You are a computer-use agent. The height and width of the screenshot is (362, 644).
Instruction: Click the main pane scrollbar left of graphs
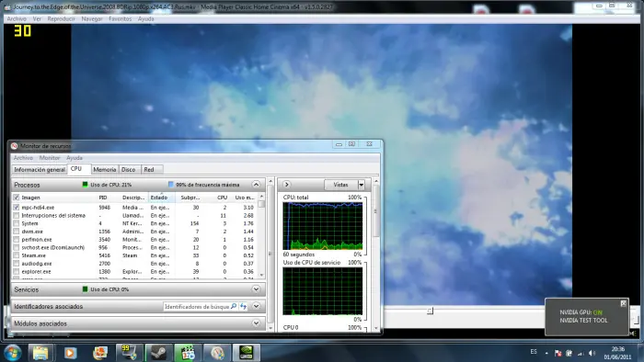[x=270, y=255]
